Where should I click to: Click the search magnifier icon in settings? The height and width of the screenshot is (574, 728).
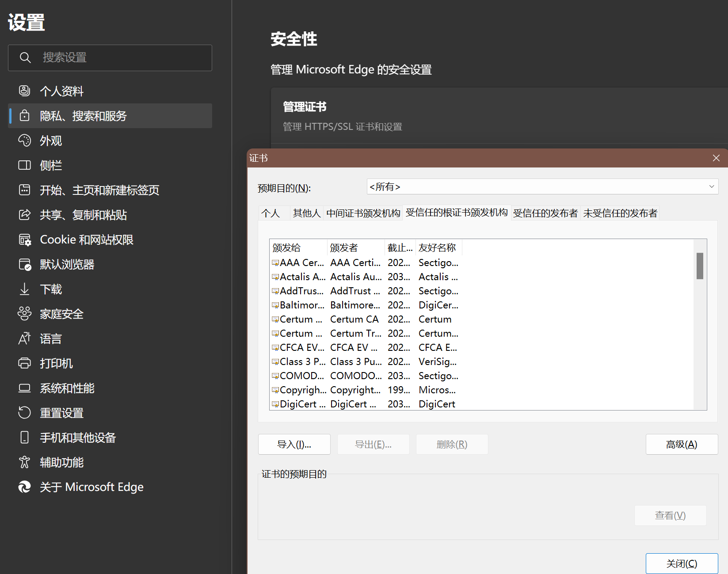tap(25, 57)
